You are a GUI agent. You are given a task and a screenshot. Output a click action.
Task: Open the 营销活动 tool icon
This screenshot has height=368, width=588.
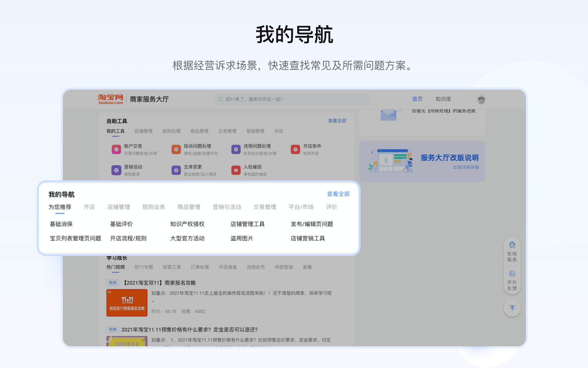click(x=116, y=170)
